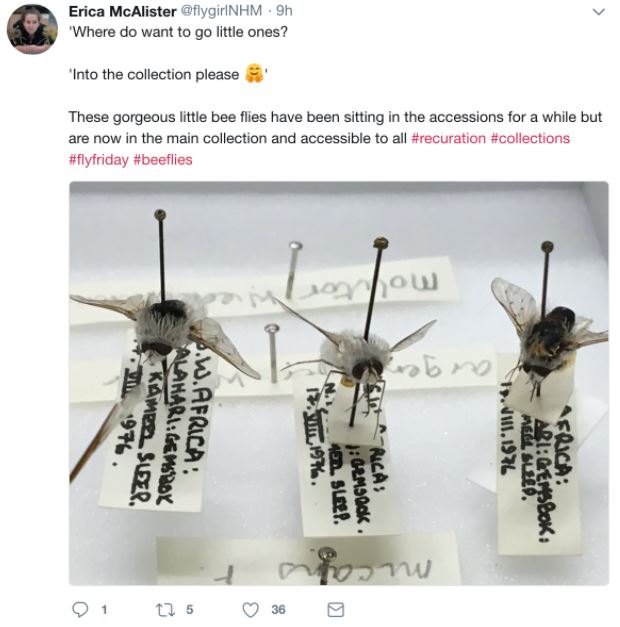Follow the #collections hashtag
Image resolution: width=620 pixels, height=627 pixels.
[530, 138]
